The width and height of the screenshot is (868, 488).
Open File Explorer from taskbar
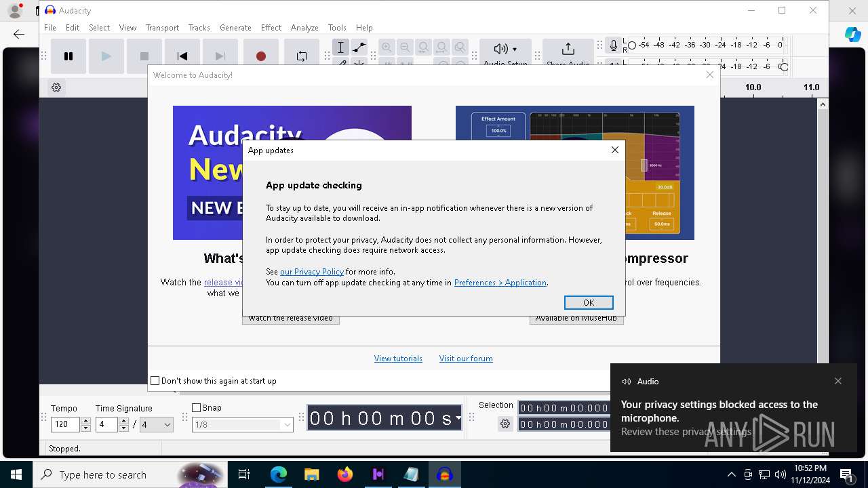coord(311,474)
